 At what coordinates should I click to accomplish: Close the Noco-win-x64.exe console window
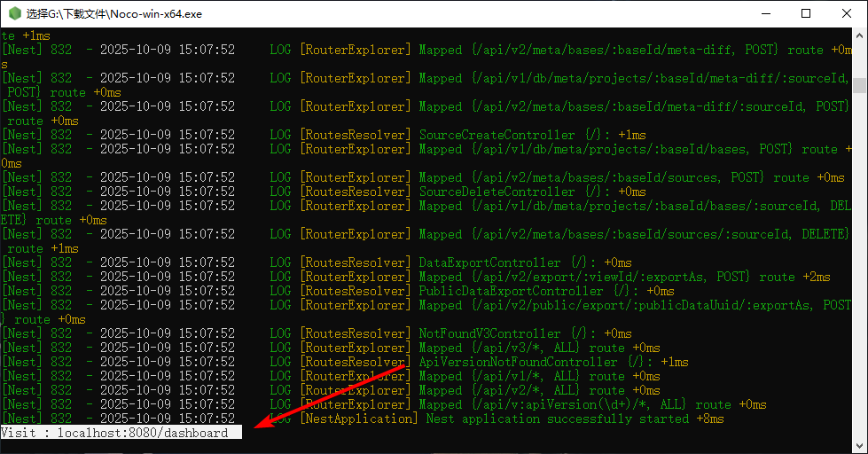pos(847,14)
